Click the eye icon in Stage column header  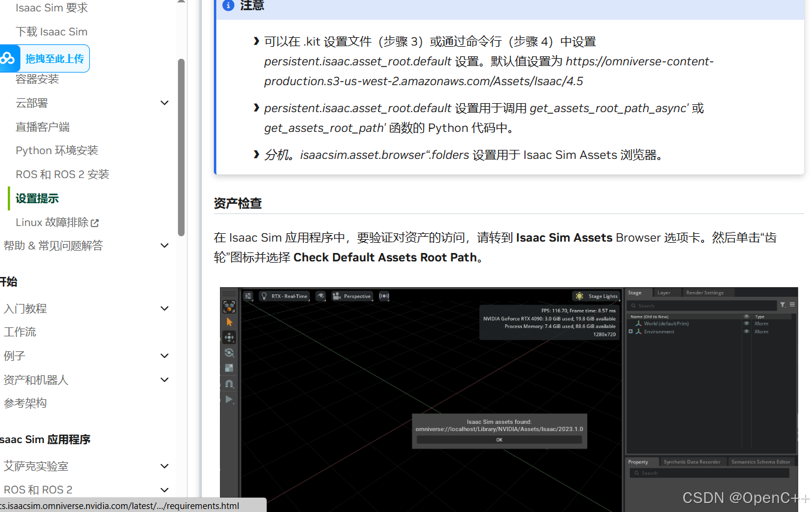747,317
